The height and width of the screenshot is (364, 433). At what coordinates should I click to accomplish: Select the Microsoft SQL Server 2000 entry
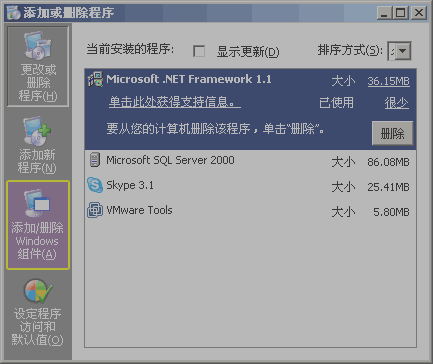(x=250, y=160)
